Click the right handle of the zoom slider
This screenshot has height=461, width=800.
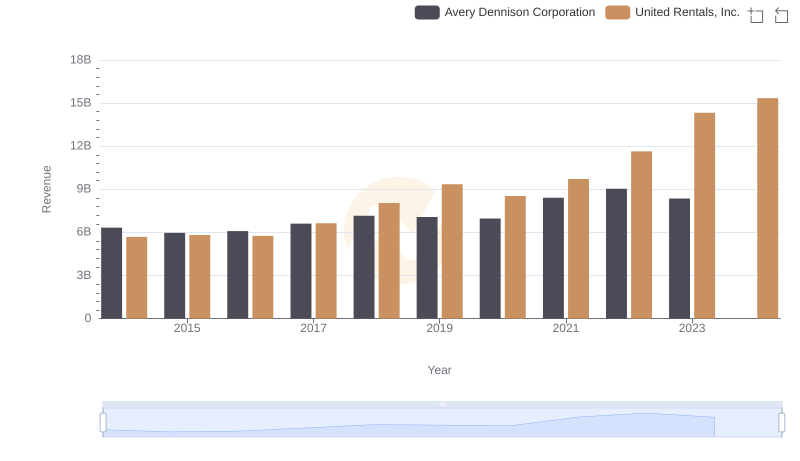[782, 423]
